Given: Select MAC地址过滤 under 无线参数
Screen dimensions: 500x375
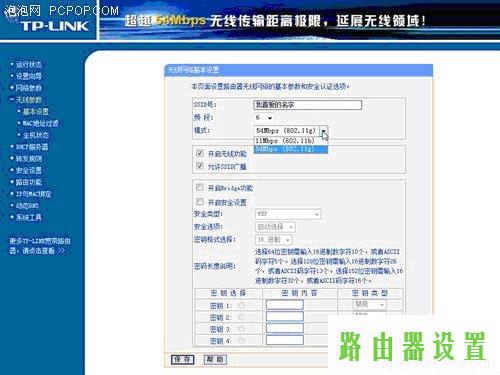Looking at the screenshot, I should pos(40,123).
